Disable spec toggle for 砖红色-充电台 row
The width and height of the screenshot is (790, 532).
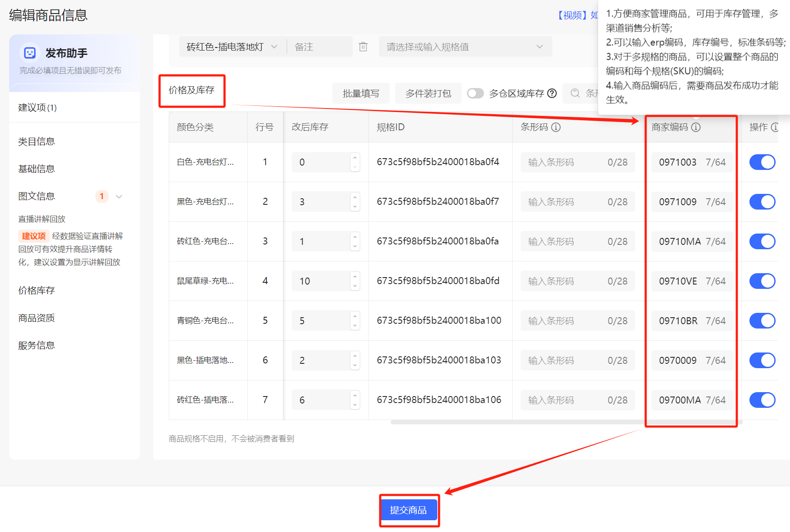(762, 241)
